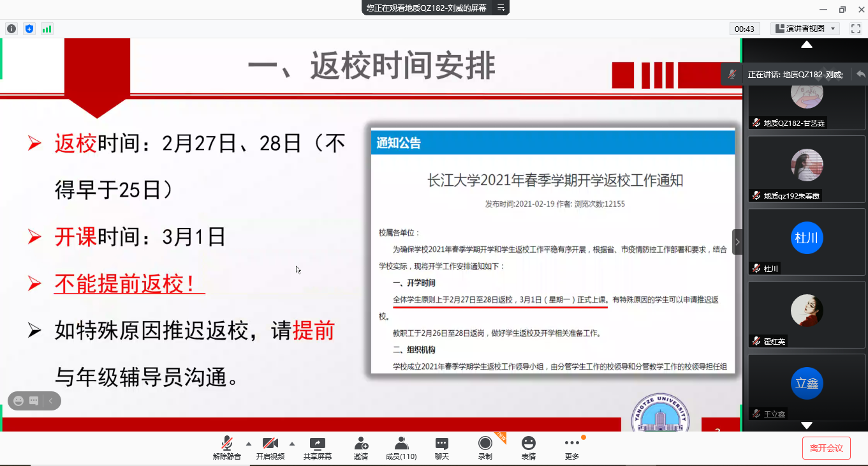Screen dimensions: 868x466
Task: Enter full screen mode
Action: click(x=856, y=29)
